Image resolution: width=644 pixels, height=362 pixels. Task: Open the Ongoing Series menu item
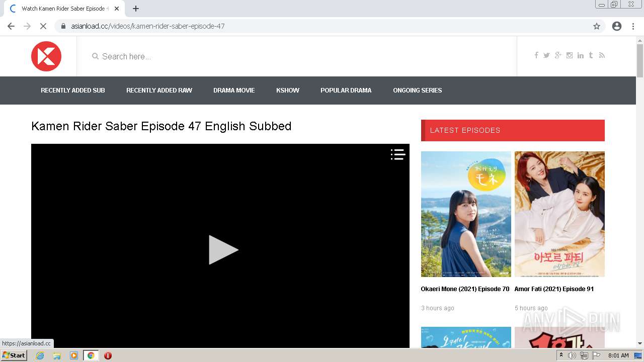coord(418,90)
